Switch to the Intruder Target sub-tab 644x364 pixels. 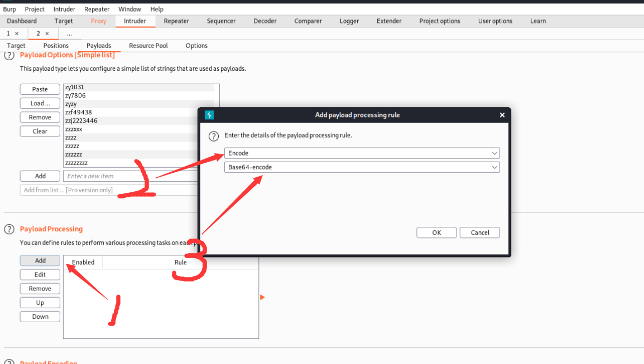coord(16,46)
